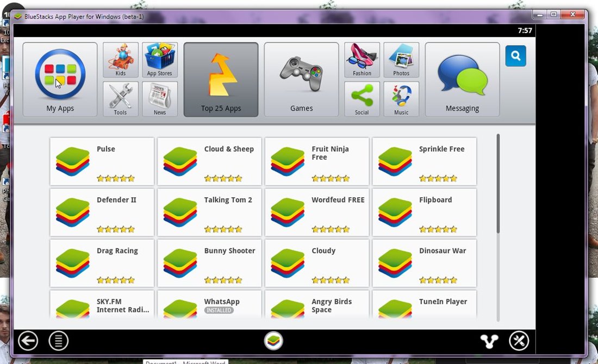Screen dimensions: 598x364
Task: Open the BlueStacks logo at bottom center
Action: coord(273,341)
